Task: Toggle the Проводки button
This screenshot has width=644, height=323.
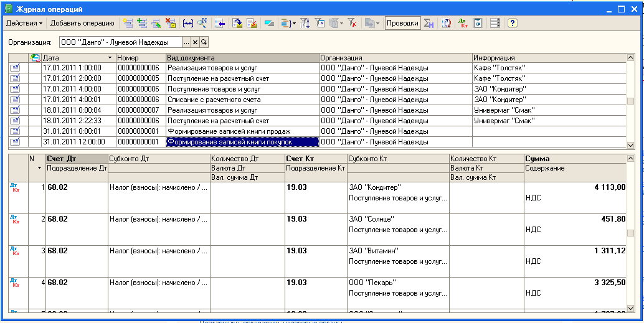Action: (x=402, y=23)
